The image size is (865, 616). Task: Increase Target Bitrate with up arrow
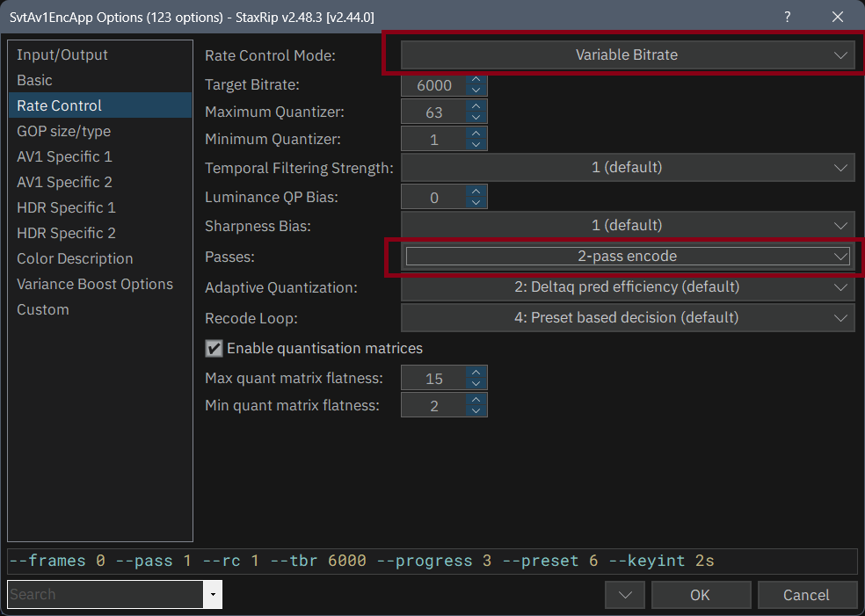coord(476,79)
